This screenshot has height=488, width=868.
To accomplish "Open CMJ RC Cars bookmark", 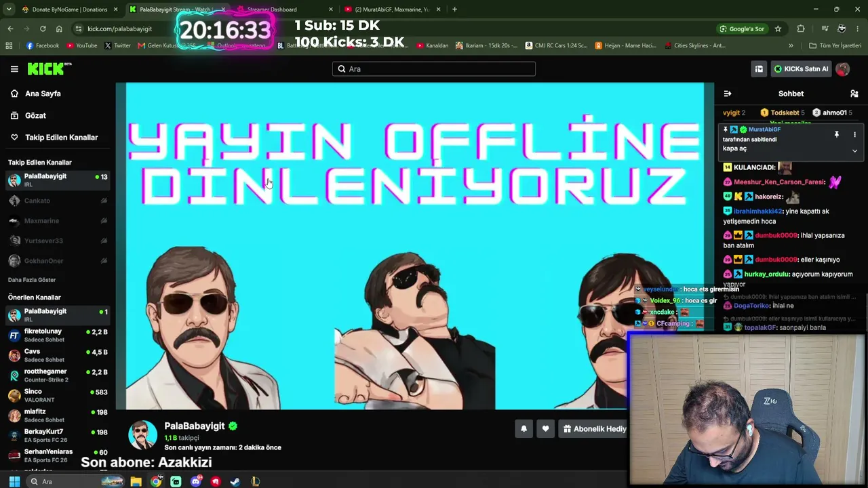I will tap(556, 45).
